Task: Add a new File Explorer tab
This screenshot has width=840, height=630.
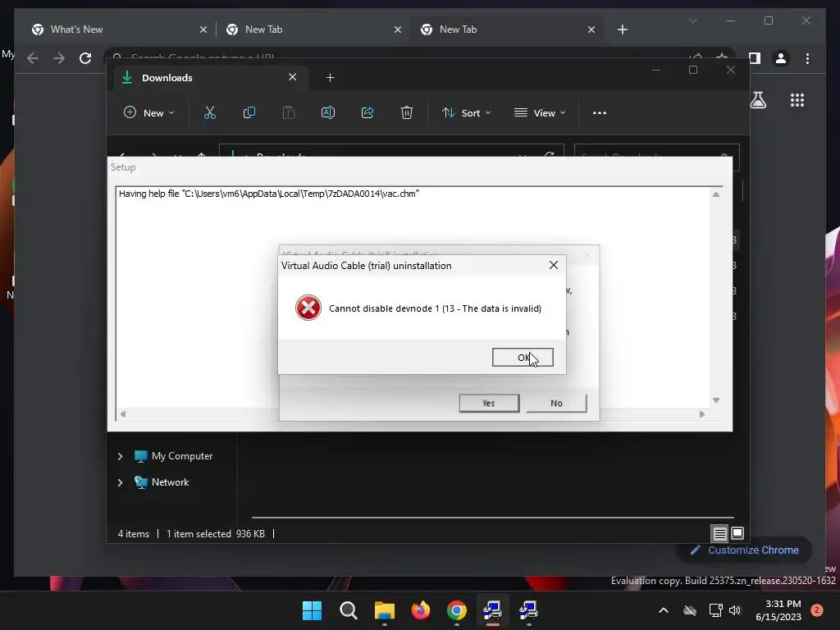Action: click(x=330, y=78)
